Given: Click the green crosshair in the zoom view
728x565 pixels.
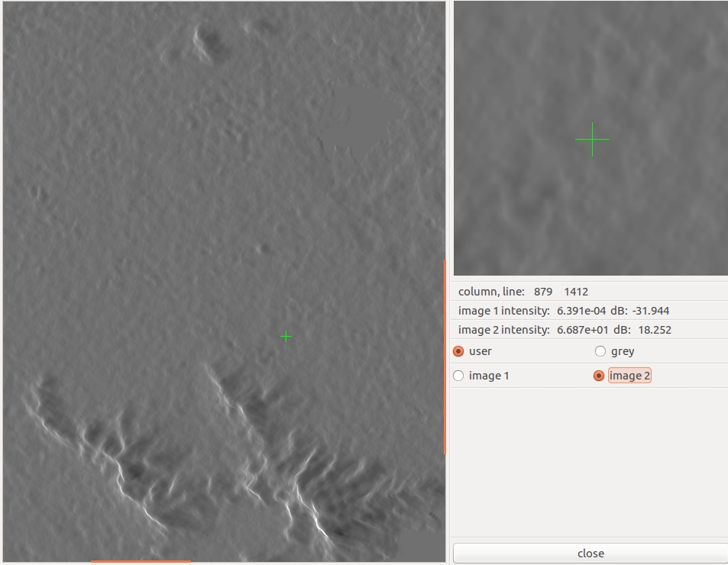Looking at the screenshot, I should tap(592, 139).
